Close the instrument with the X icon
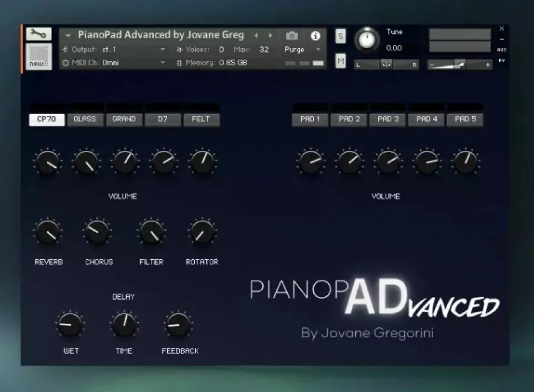 502,29
